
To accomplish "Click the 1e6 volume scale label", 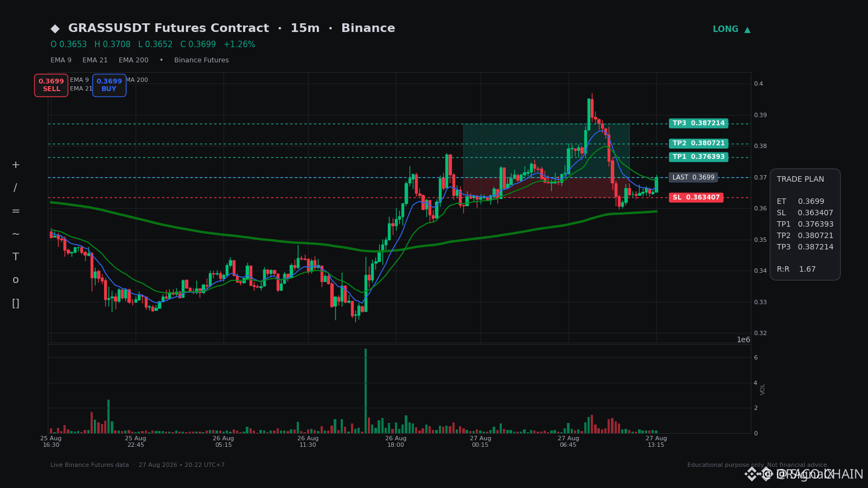I will [x=743, y=340].
